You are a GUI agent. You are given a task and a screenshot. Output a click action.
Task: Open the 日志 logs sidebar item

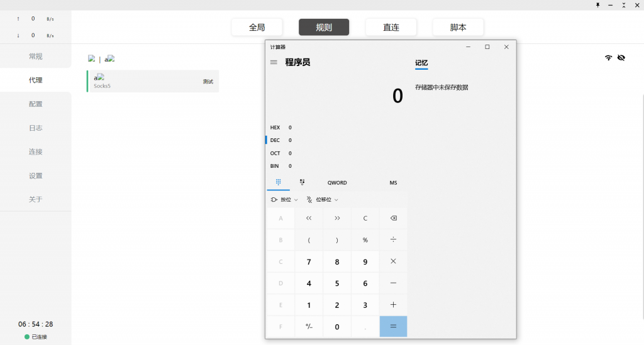pos(36,128)
